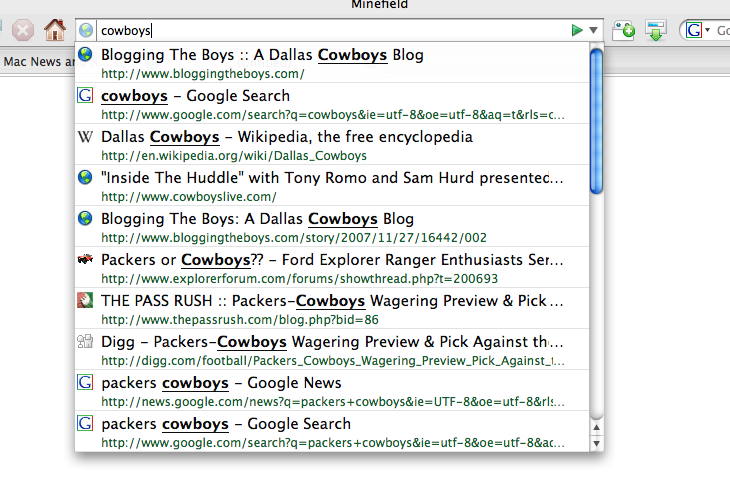Open Packers or Cowboys?? Ford Explorer forum result
This screenshot has height=486, width=730.
click(x=332, y=267)
